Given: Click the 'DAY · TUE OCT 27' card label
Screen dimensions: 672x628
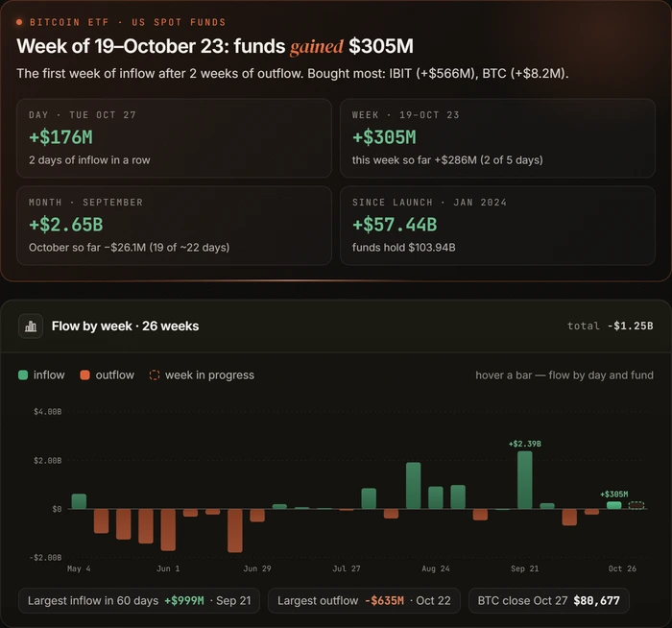Looking at the screenshot, I should click(x=83, y=115).
